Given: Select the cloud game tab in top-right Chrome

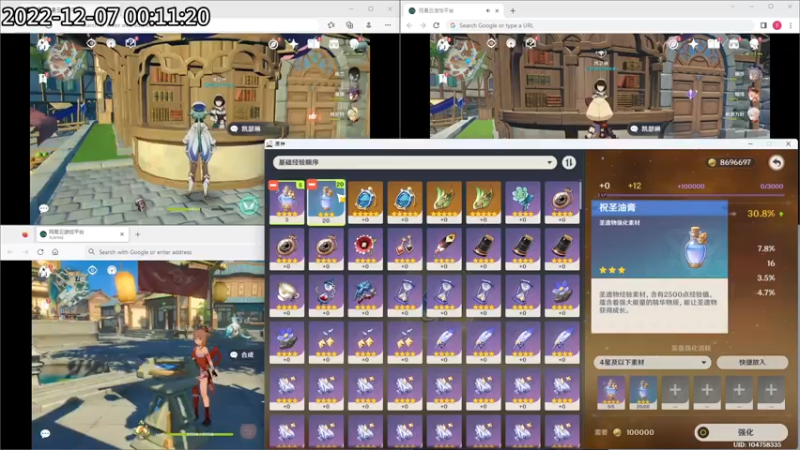Looking at the screenshot, I should pyautogui.click(x=453, y=10).
